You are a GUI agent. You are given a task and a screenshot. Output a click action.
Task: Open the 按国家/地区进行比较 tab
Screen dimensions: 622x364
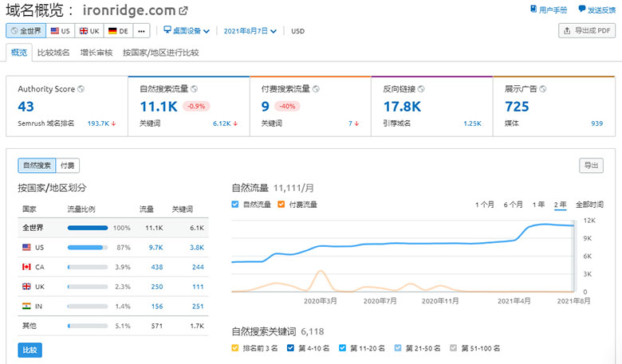[x=160, y=53]
